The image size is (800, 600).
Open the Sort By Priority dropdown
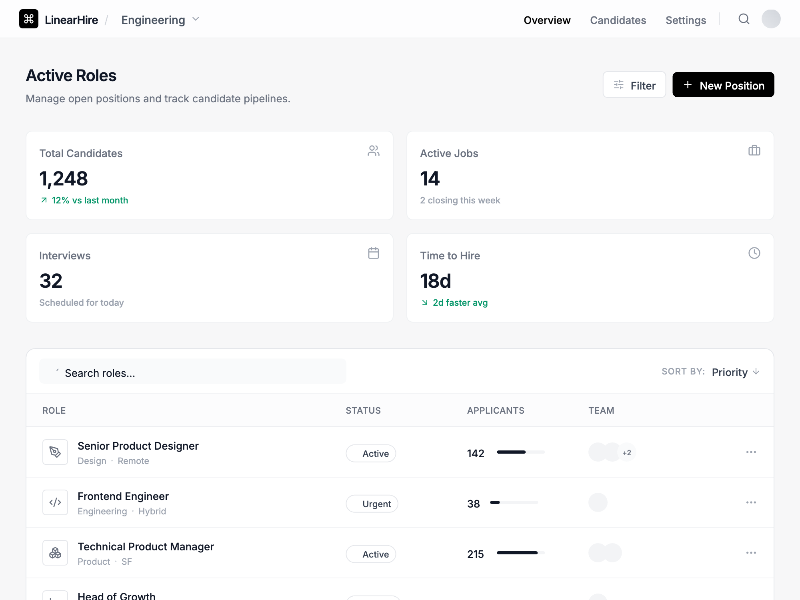735,372
